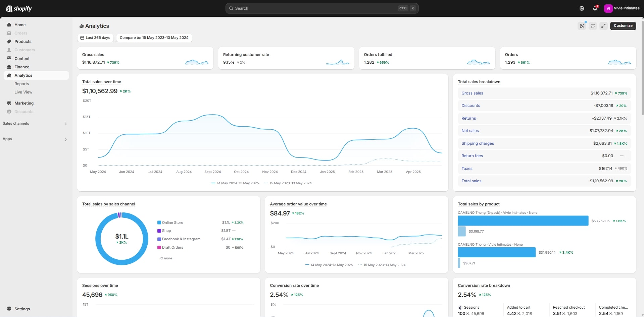The image size is (644, 317).
Task: Open Returns link in sales breakdown
Action: tap(468, 118)
